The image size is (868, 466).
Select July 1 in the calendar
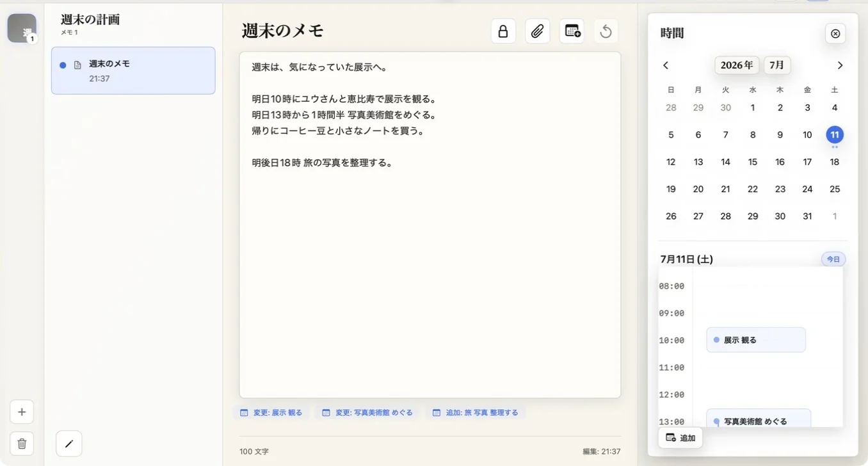point(753,108)
